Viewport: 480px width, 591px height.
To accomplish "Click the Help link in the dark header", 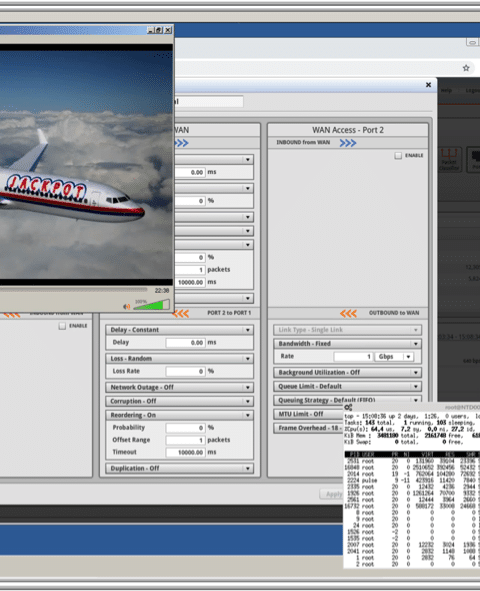I will tap(446, 90).
